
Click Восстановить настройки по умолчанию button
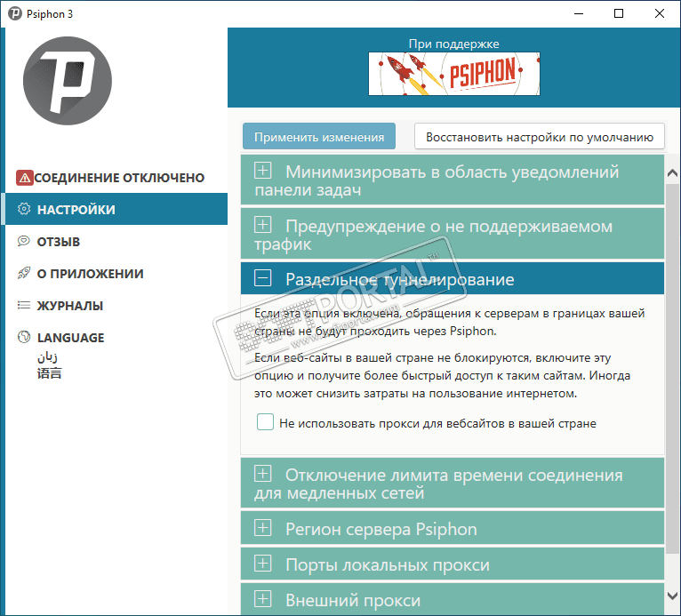[540, 137]
